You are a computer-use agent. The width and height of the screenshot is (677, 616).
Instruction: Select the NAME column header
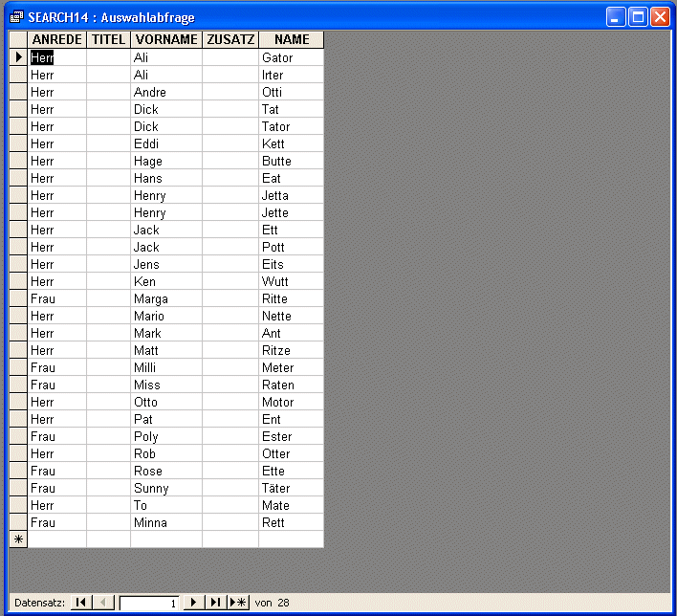pyautogui.click(x=292, y=39)
